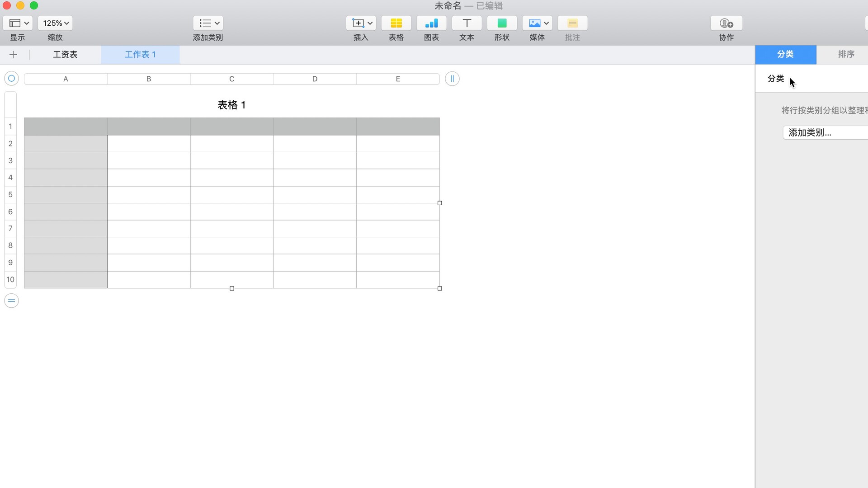The image size is (868, 488).
Task: Click the 表格 (Table) toolbar icon
Action: click(396, 23)
